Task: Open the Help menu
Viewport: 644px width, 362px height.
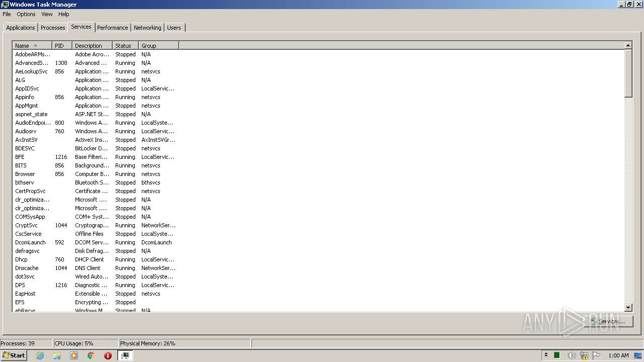Action: click(x=64, y=14)
